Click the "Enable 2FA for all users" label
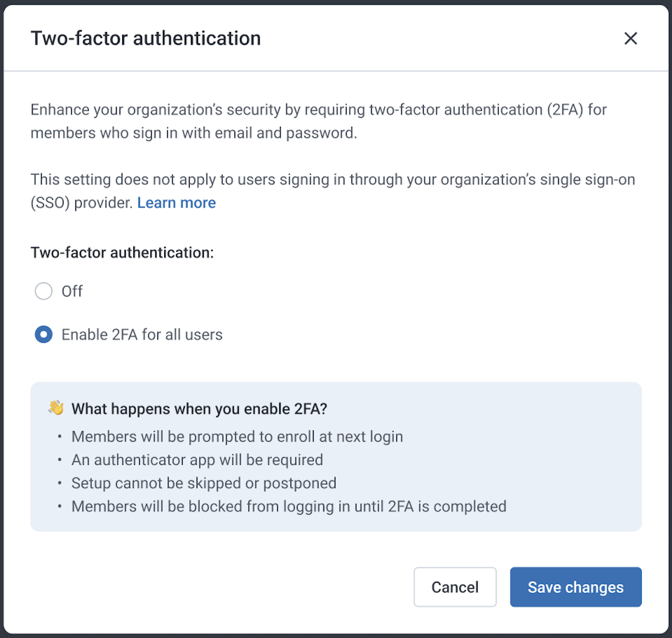 (x=142, y=334)
